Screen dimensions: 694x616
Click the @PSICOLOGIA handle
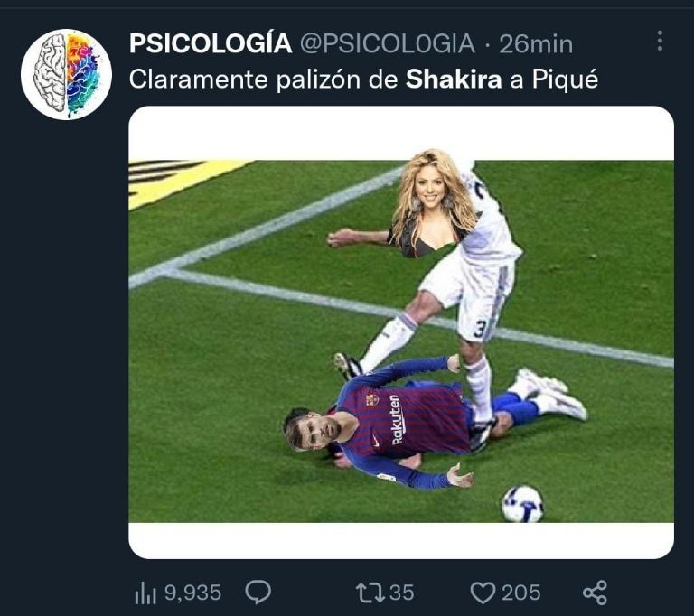[x=387, y=43]
